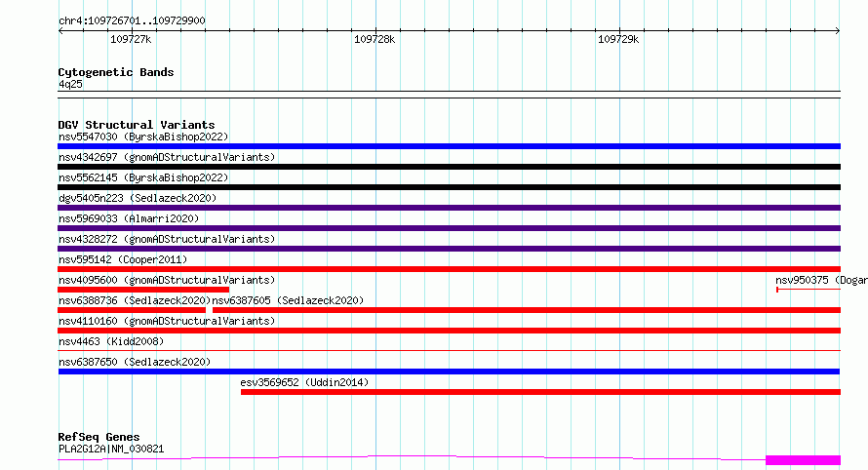Select the black nsv4342697 variant bar

pyautogui.click(x=449, y=167)
